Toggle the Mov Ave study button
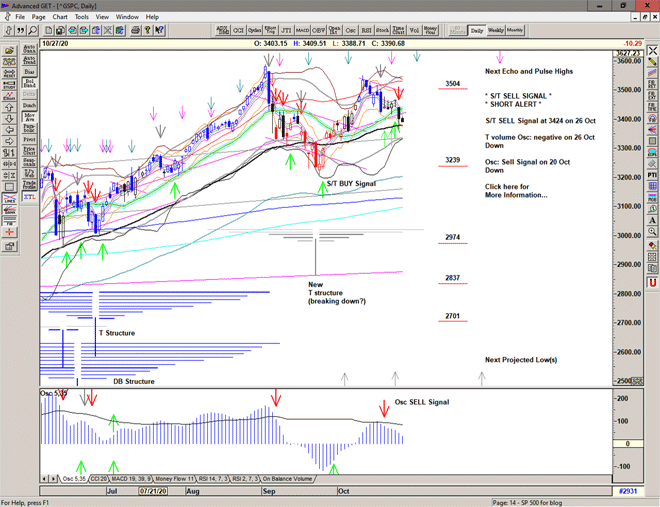Screen dimensions: 660x507 (29, 116)
